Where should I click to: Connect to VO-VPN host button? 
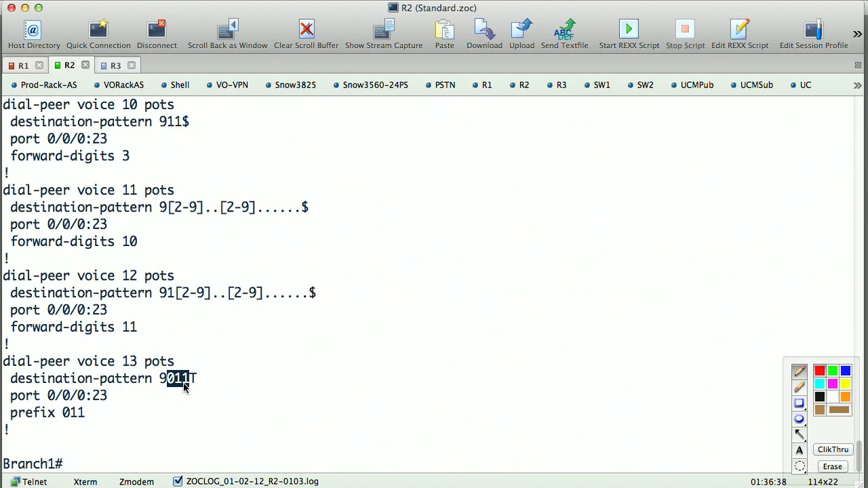pyautogui.click(x=226, y=85)
